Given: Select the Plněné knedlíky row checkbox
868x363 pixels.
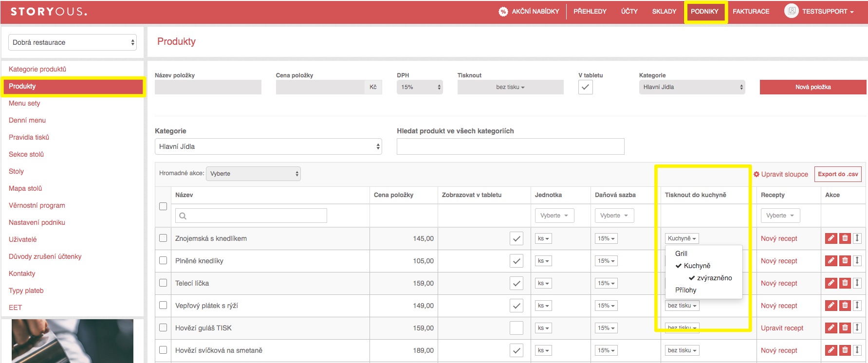Looking at the screenshot, I should point(163,260).
